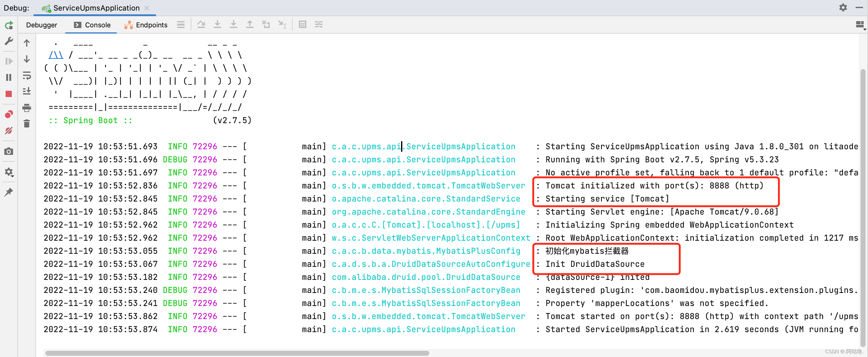Drop the current frame
Screen dimensions: 868x357
pyautogui.click(x=266, y=24)
